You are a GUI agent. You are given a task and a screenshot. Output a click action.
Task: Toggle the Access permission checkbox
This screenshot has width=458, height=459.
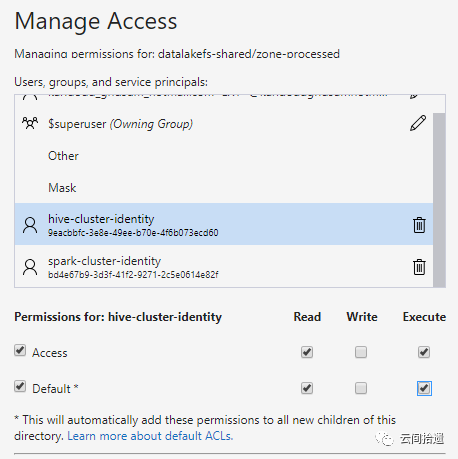(20, 350)
